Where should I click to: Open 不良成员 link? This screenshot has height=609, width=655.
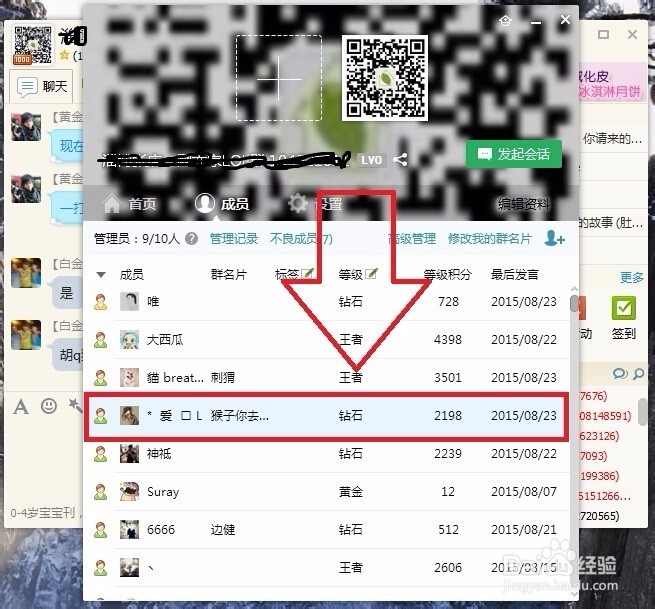pyautogui.click(x=301, y=239)
